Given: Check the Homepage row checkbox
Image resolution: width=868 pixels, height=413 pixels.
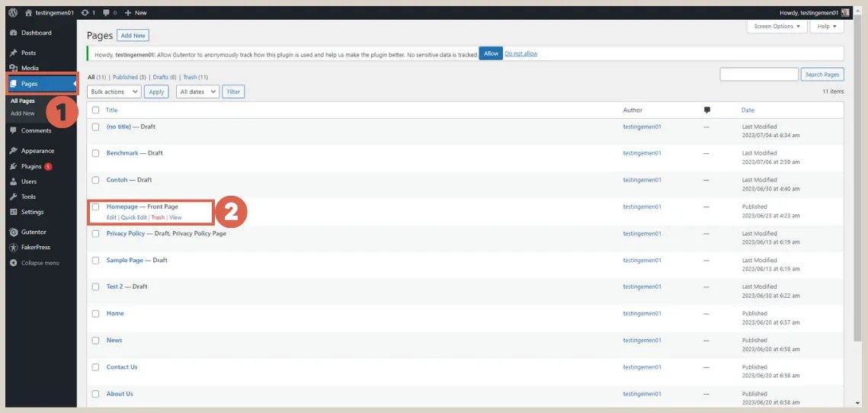Looking at the screenshot, I should coord(96,206).
